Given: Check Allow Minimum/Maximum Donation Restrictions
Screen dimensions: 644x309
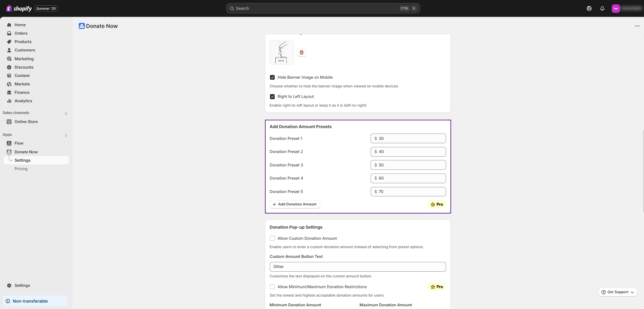Looking at the screenshot, I should click(272, 287).
